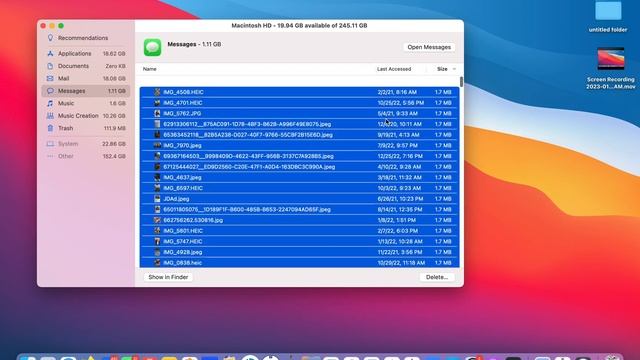Select file named IMG_4928.jpeg

coord(182,252)
